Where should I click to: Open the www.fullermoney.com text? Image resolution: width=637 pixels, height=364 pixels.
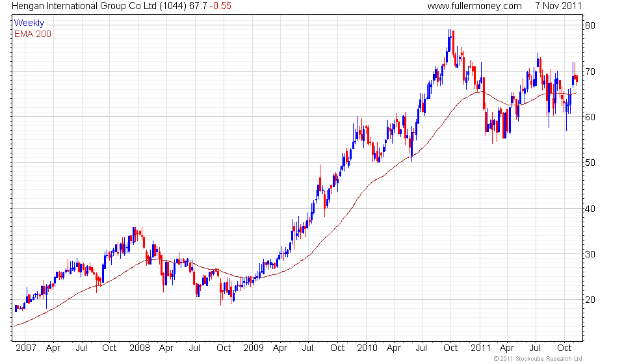pos(474,6)
